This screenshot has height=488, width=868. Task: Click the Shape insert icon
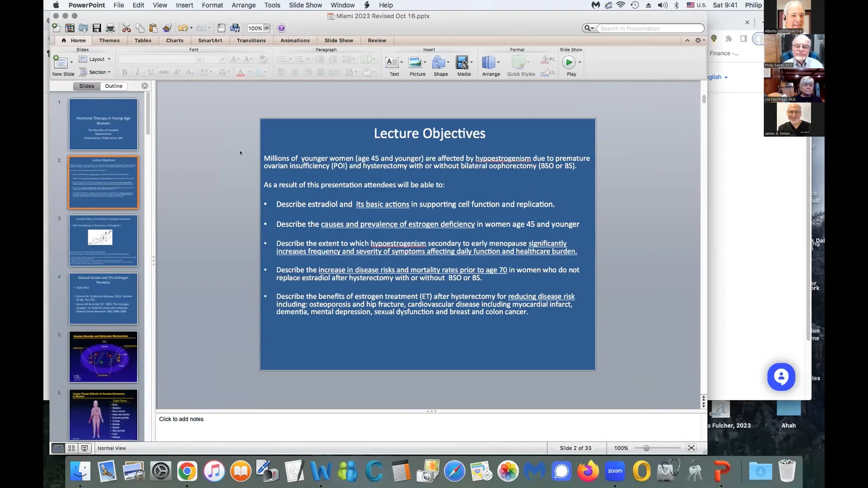pos(438,62)
